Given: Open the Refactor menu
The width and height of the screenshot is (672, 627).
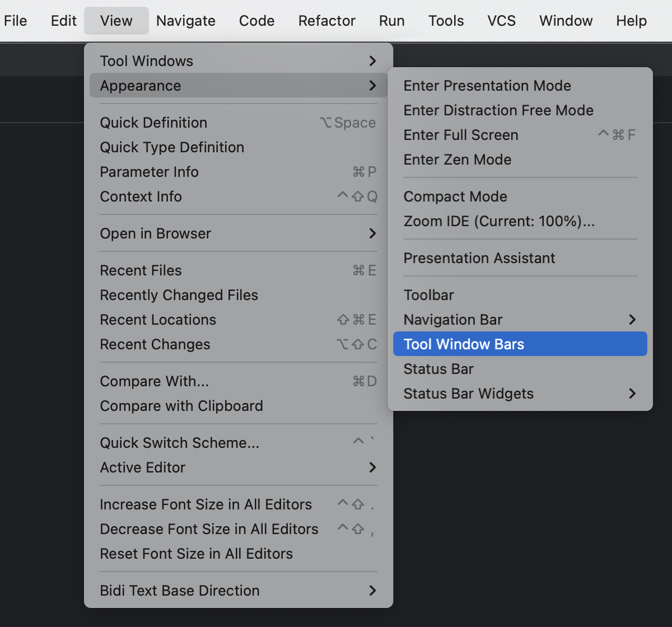Looking at the screenshot, I should [x=326, y=20].
